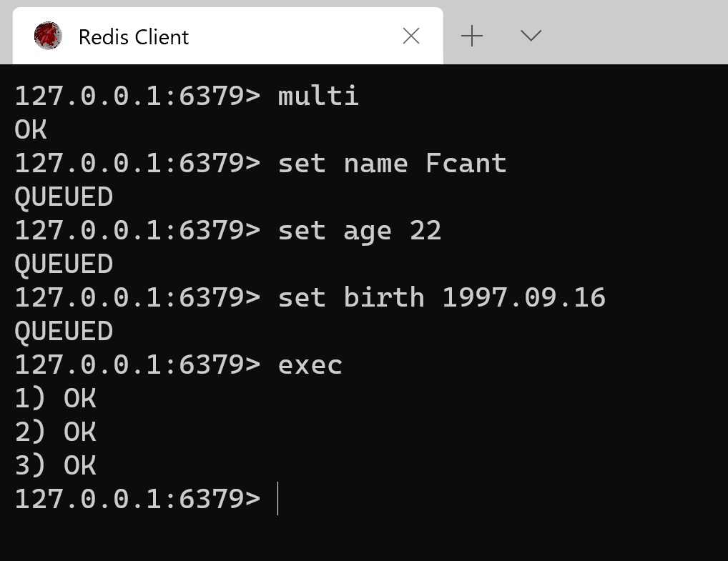This screenshot has width=728, height=561.
Task: Click the word name in set command
Action: pos(375,163)
